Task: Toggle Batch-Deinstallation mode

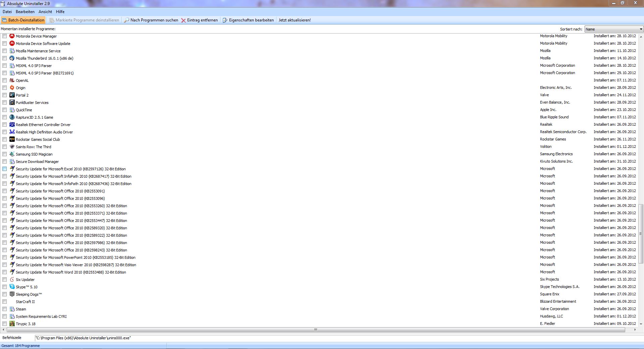Action: (23, 20)
